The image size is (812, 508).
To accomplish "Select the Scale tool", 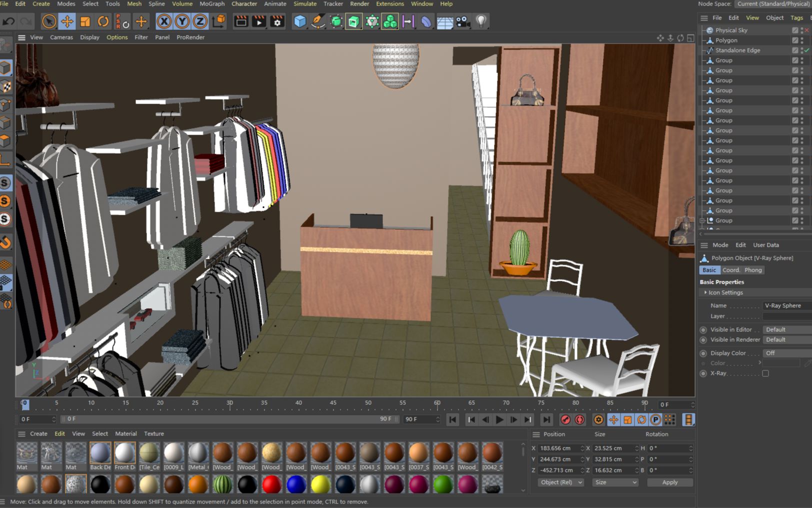I will pyautogui.click(x=85, y=21).
